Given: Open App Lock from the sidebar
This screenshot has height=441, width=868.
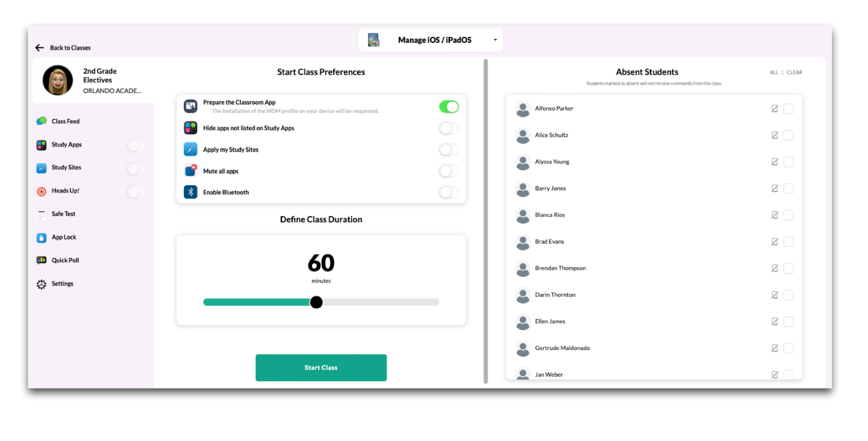Looking at the screenshot, I should (x=63, y=238).
